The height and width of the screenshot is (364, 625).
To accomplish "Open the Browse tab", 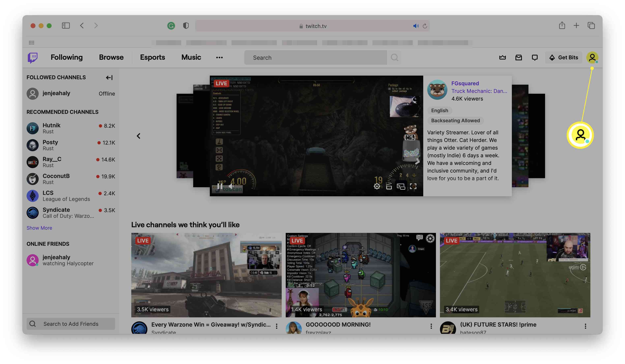I will pos(111,57).
